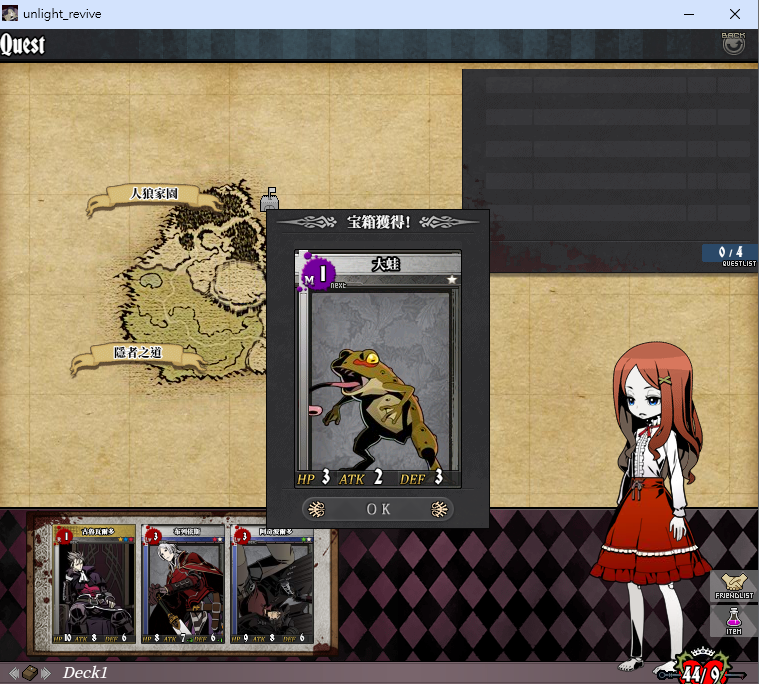The width and height of the screenshot is (759, 684).
Task: Select the dark-hatted gunman card
Action: 272,585
